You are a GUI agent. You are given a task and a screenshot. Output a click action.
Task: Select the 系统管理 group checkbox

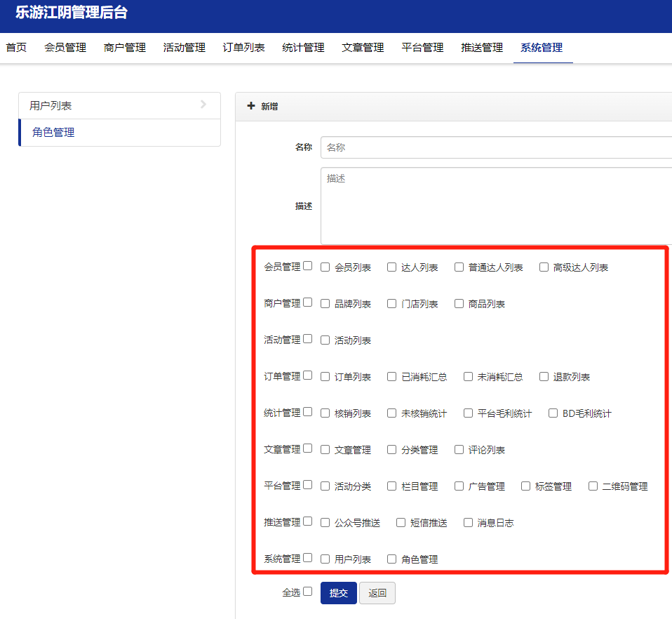(x=308, y=558)
